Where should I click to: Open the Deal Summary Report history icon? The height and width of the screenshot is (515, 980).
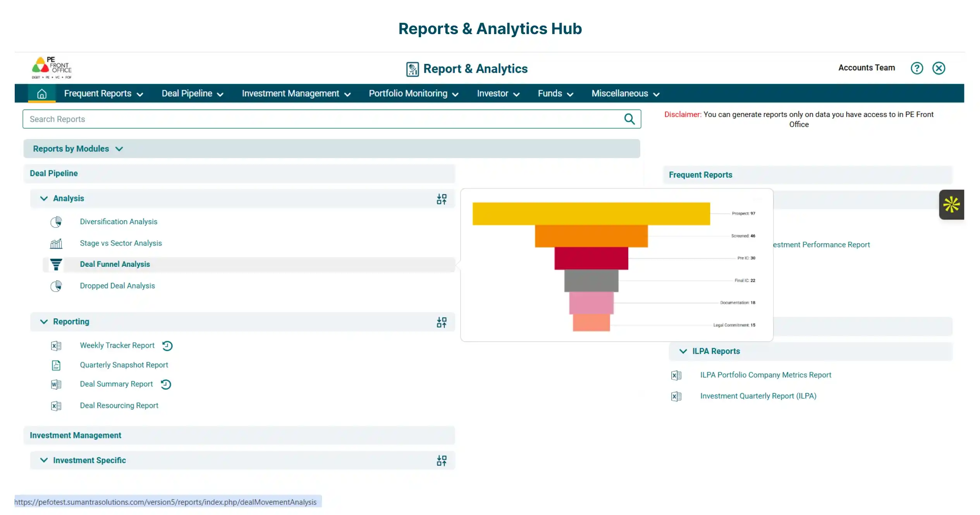pyautogui.click(x=166, y=385)
